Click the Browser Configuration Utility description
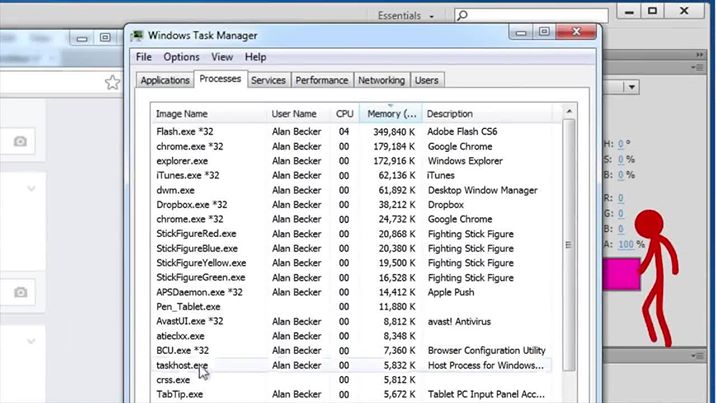This screenshot has height=403, width=716. click(x=487, y=351)
